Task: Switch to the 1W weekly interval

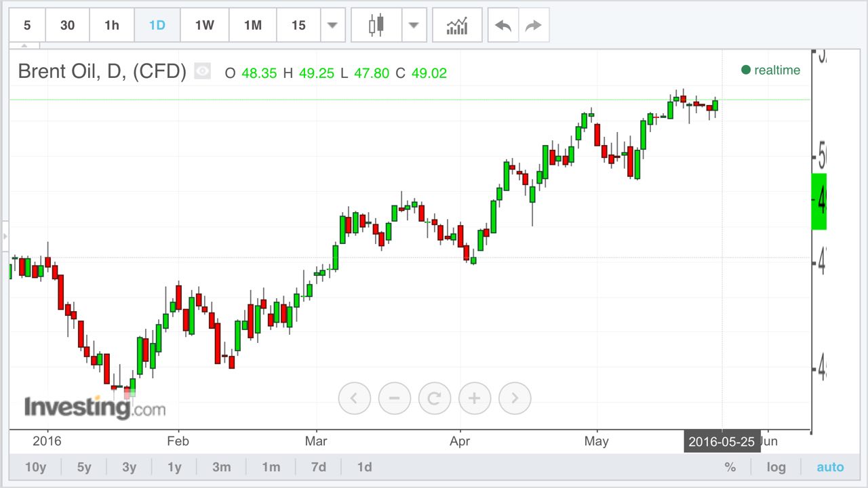Action: [x=205, y=25]
